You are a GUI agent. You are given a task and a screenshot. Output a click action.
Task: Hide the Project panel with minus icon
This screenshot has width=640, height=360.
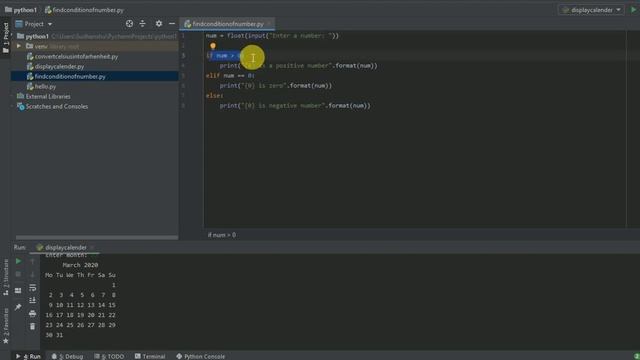[x=172, y=24]
